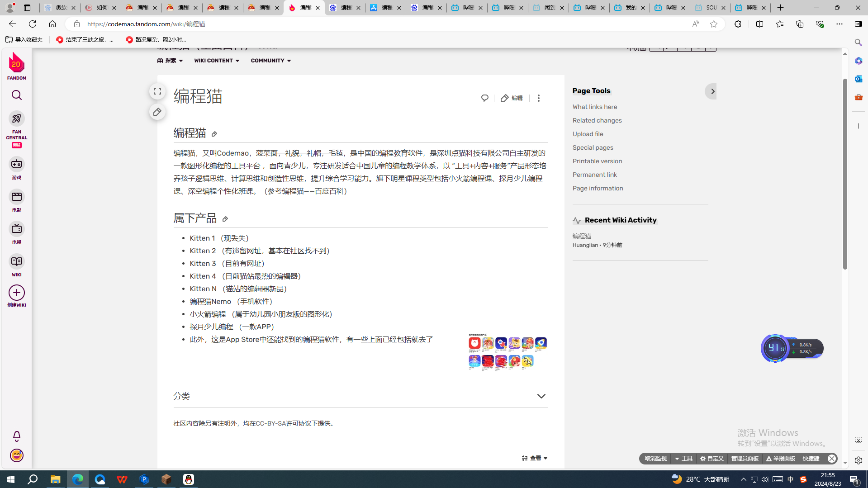Open Outlook in Edge sidebar

coord(858,79)
